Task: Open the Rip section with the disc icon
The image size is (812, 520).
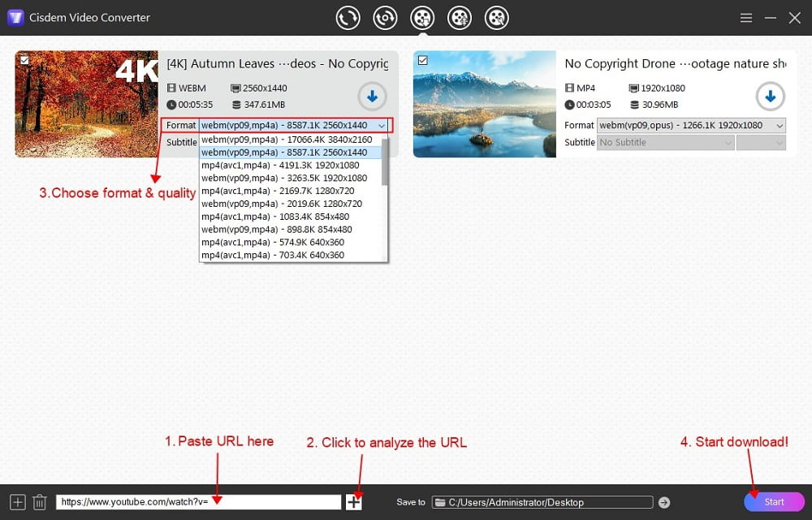Action: point(385,17)
